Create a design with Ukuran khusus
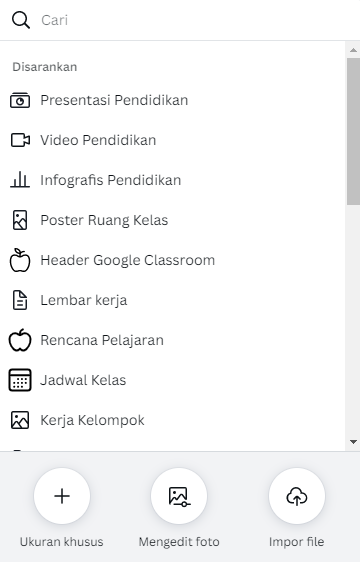Image resolution: width=360 pixels, height=562 pixels. tap(62, 496)
